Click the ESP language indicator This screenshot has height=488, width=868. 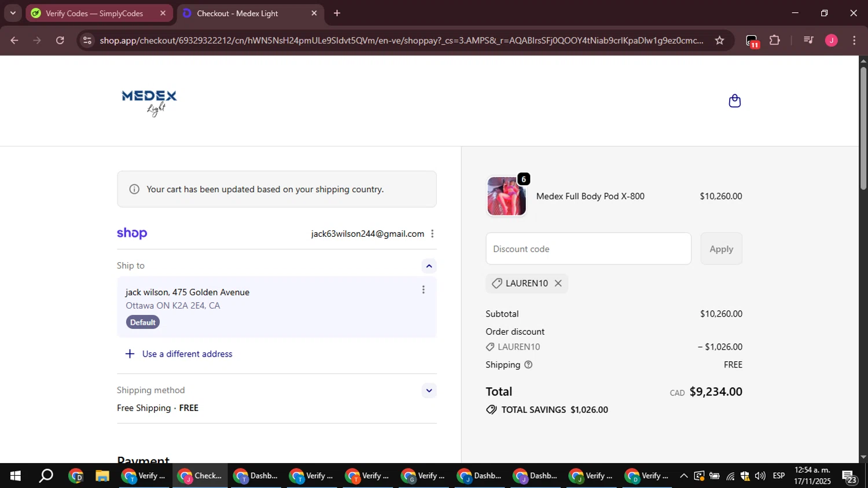779,476
